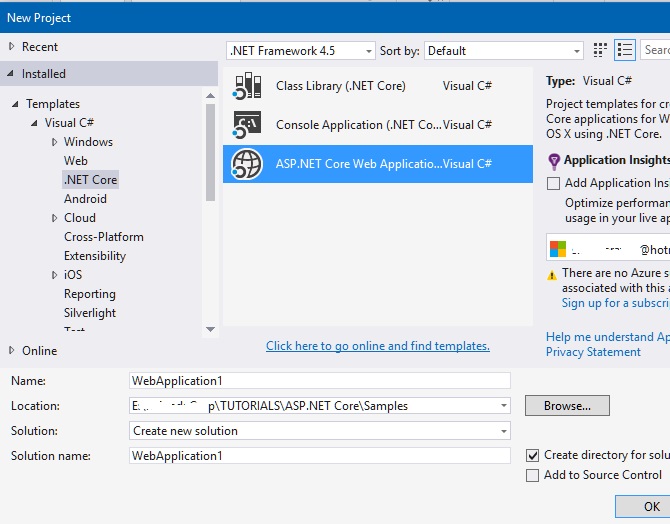Click the Name field with WebApplication1
Screen dimensions: 670x524
tap(320, 380)
